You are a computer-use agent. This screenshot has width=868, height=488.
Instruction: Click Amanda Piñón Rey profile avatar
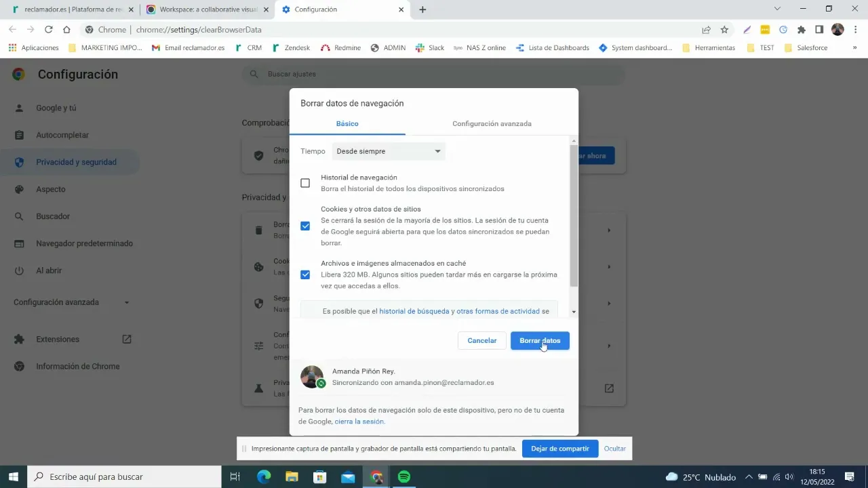(x=312, y=376)
